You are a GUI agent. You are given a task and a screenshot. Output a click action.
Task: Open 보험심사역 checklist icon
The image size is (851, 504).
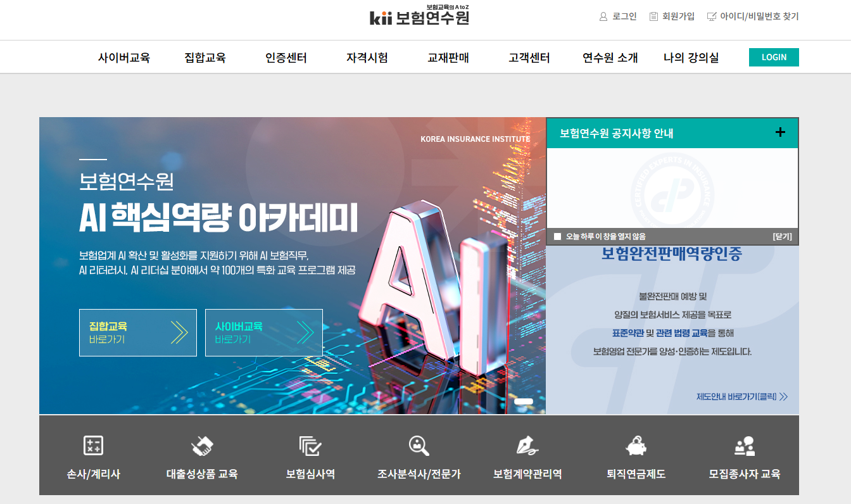tap(310, 446)
